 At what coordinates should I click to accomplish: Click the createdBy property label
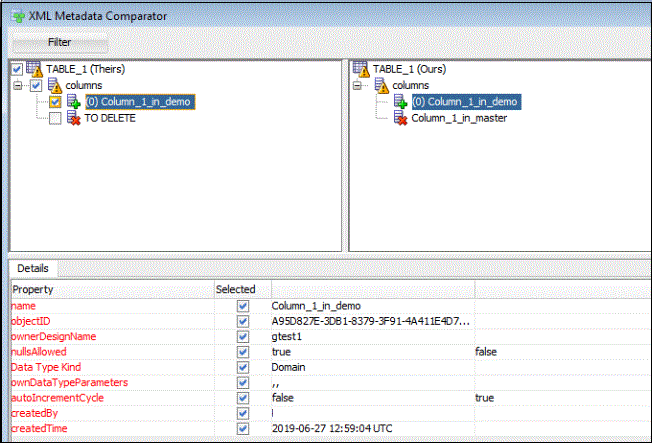34,413
